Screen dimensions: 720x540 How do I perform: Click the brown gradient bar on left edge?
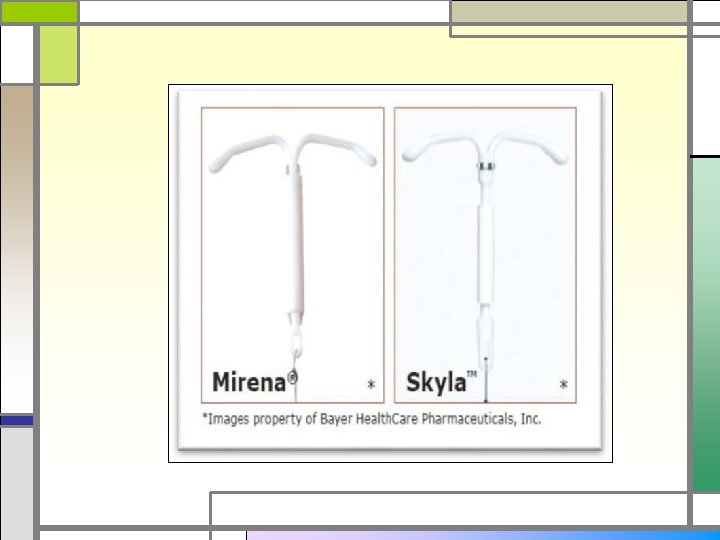point(17,248)
